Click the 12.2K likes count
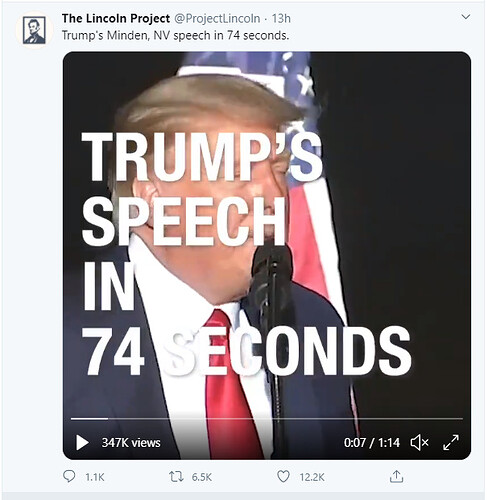The image size is (487, 500). tap(312, 477)
